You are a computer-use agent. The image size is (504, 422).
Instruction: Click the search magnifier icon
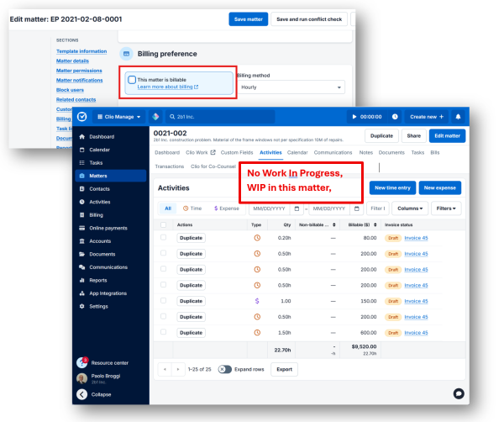tap(172, 117)
